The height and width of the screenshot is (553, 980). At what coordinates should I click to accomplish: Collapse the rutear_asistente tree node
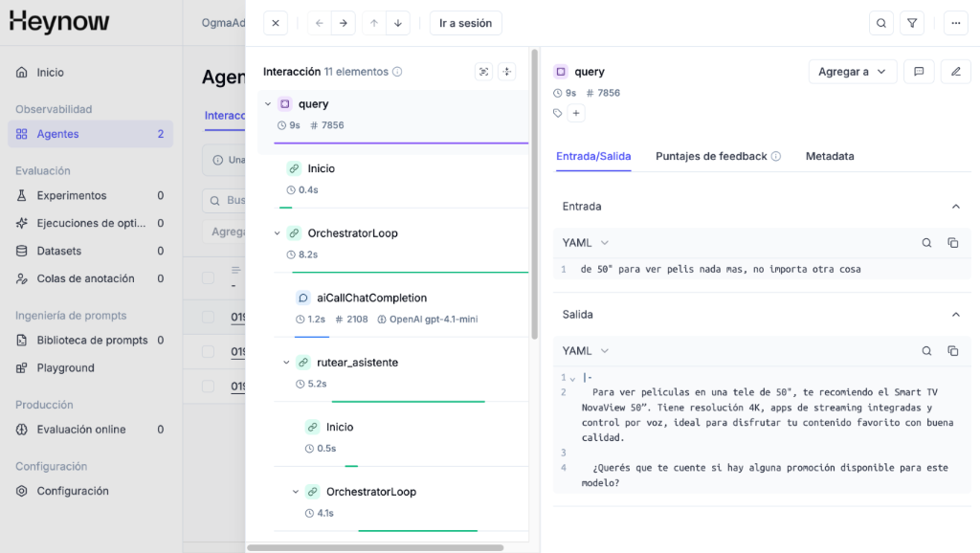point(286,363)
